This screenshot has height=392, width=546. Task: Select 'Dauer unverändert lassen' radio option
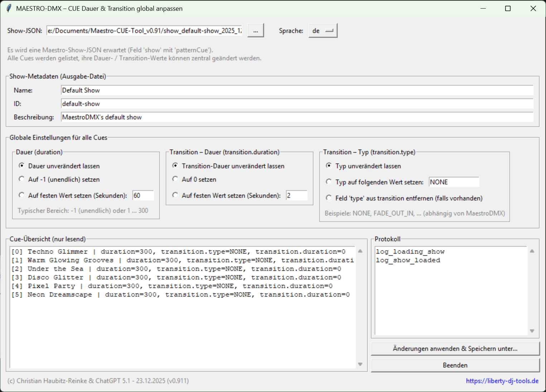tap(22, 166)
